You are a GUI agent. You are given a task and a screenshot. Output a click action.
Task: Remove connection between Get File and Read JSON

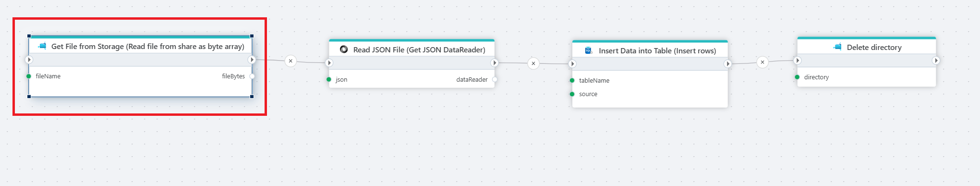290,61
